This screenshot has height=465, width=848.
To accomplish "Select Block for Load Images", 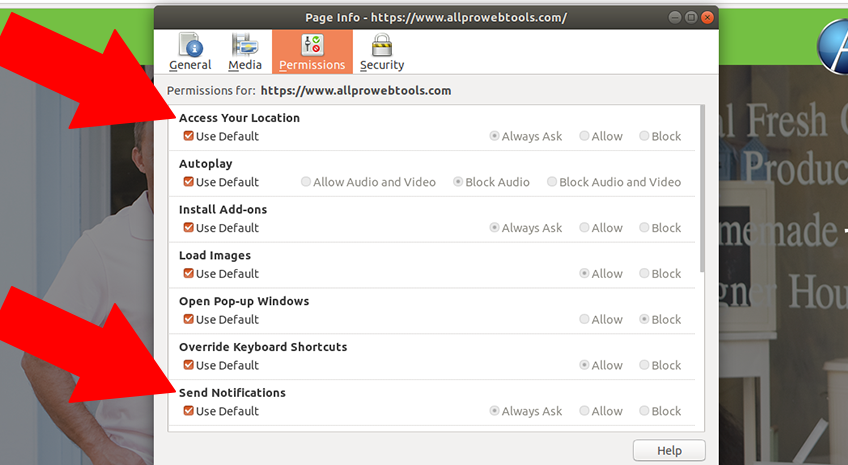I will click(644, 274).
